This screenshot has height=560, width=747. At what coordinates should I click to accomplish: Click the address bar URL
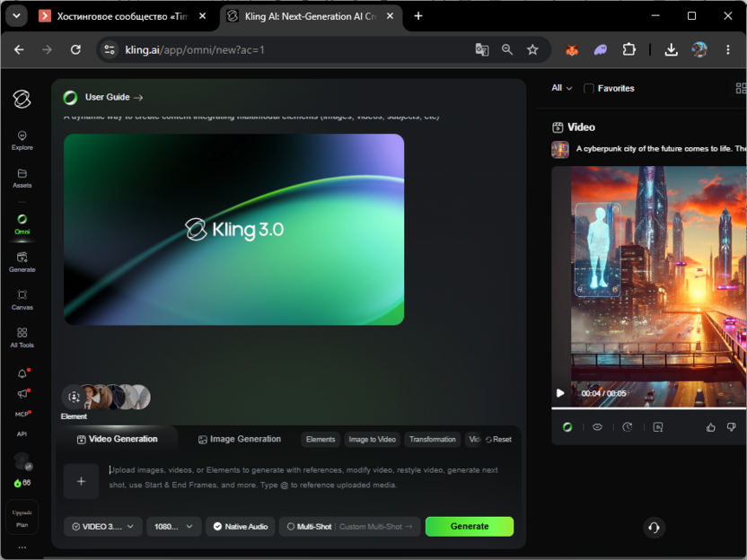click(x=195, y=50)
